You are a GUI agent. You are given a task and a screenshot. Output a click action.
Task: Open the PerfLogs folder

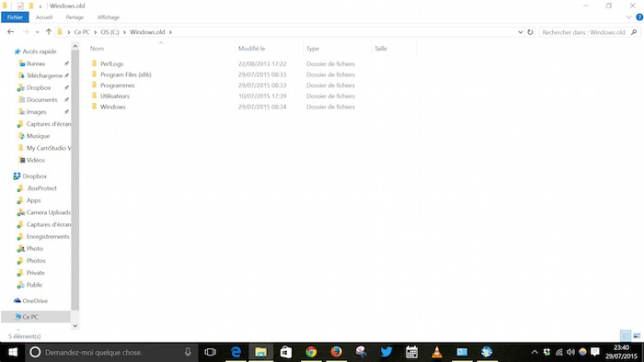point(111,64)
